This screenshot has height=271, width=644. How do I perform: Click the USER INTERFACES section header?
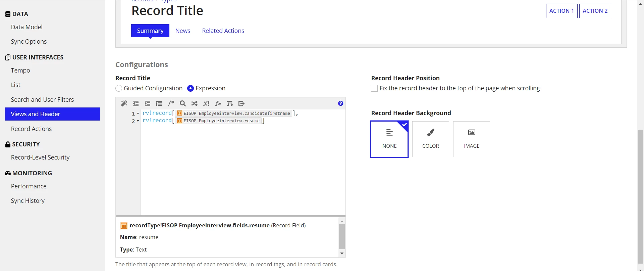[x=34, y=57]
